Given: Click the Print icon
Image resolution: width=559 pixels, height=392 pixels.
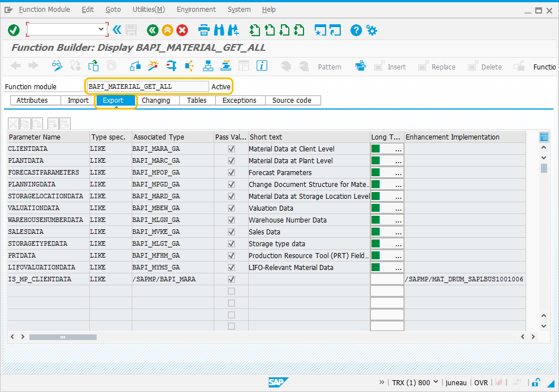Looking at the screenshot, I should tap(204, 31).
